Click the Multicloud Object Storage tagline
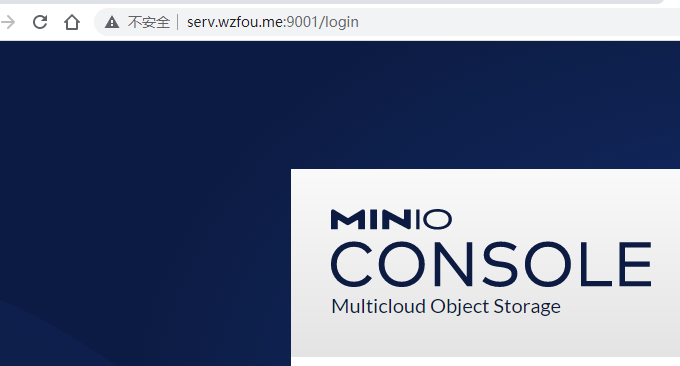 (x=446, y=307)
